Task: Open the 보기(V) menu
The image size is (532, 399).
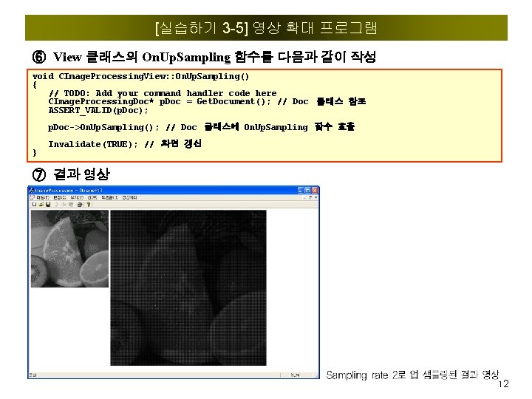Action: point(77,197)
